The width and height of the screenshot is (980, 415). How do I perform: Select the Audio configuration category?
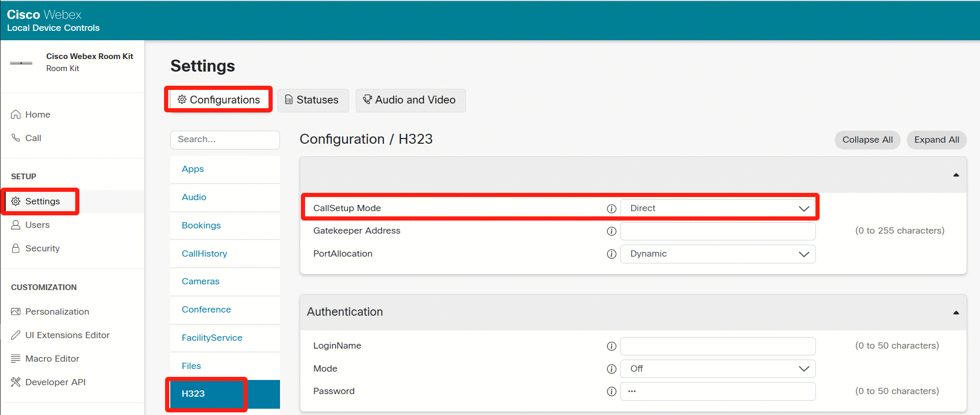(x=225, y=197)
